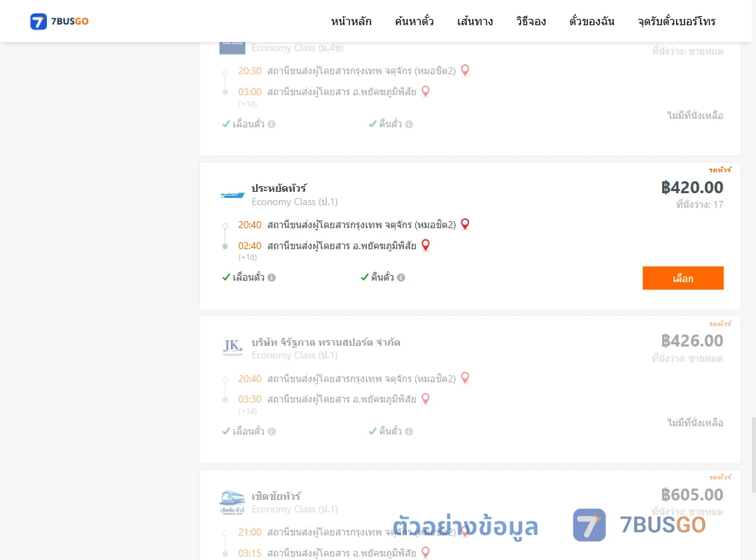Click map pin beside 03:00 arrival station
756x560 pixels.
426,92
